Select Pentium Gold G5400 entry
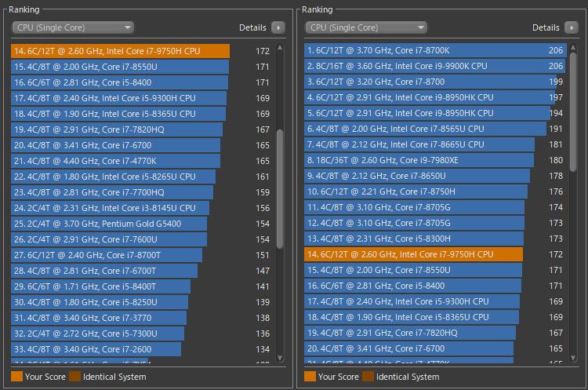This screenshot has height=390, width=588. [x=109, y=224]
